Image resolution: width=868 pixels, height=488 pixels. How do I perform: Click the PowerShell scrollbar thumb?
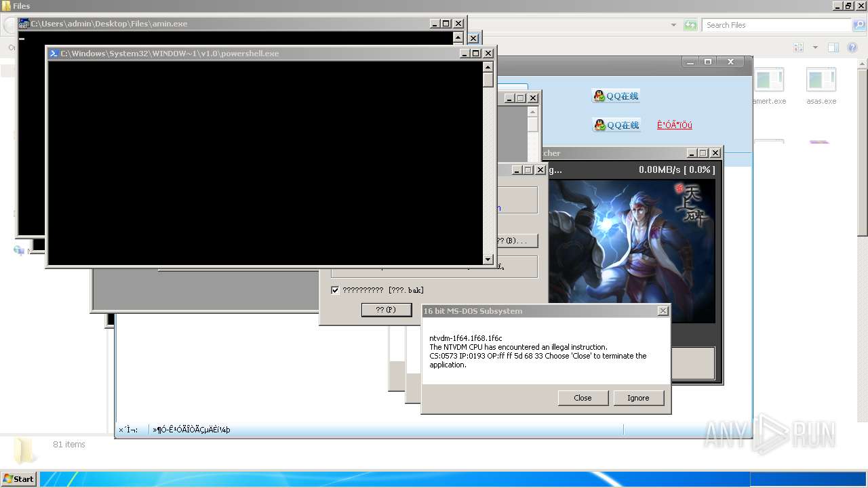pos(488,79)
